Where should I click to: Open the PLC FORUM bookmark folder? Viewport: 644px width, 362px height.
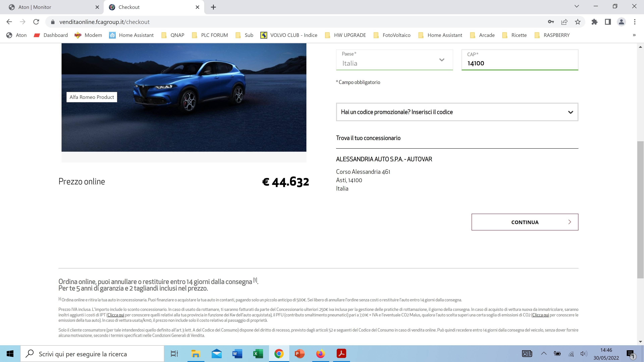(210, 35)
